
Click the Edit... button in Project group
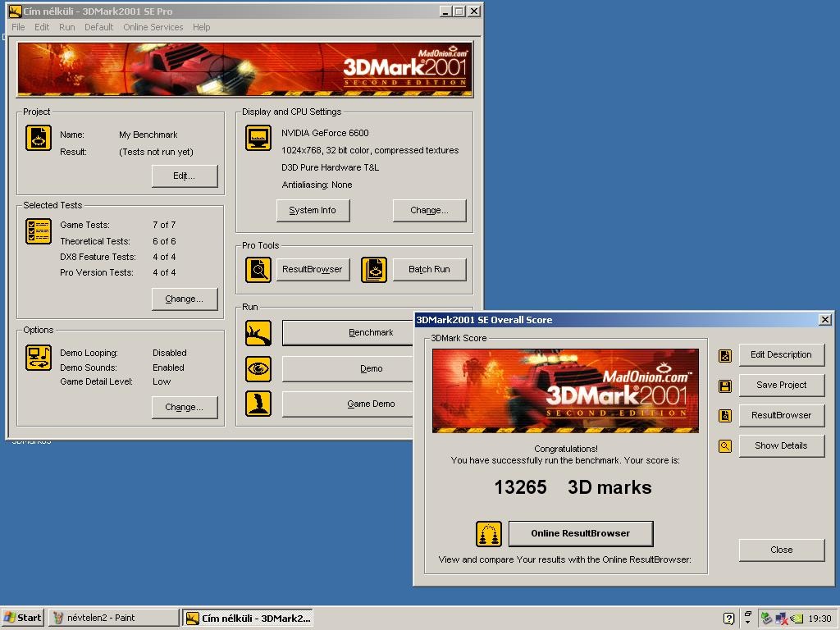point(185,176)
